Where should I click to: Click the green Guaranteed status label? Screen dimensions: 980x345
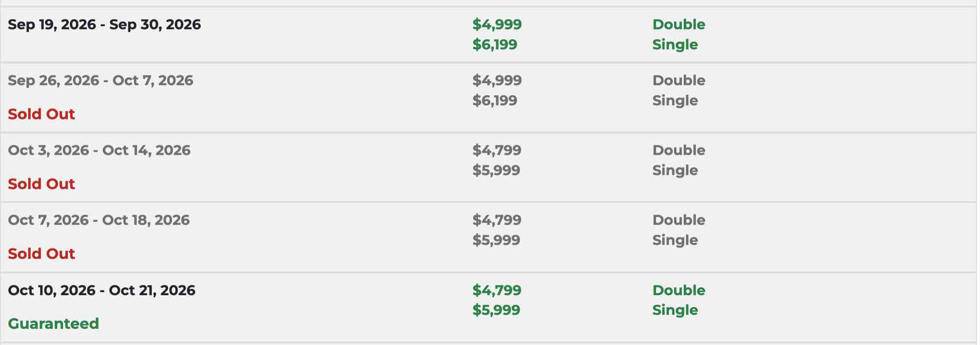[53, 324]
